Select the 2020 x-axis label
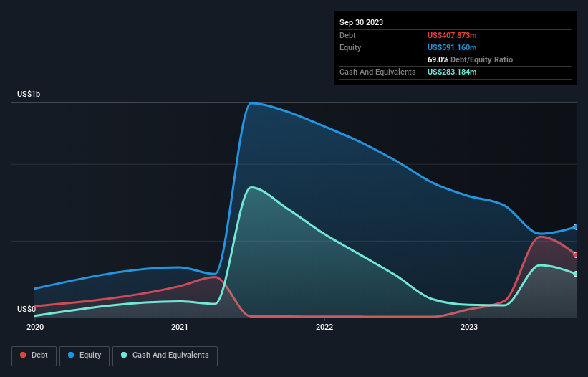The image size is (588, 377). click(35, 327)
